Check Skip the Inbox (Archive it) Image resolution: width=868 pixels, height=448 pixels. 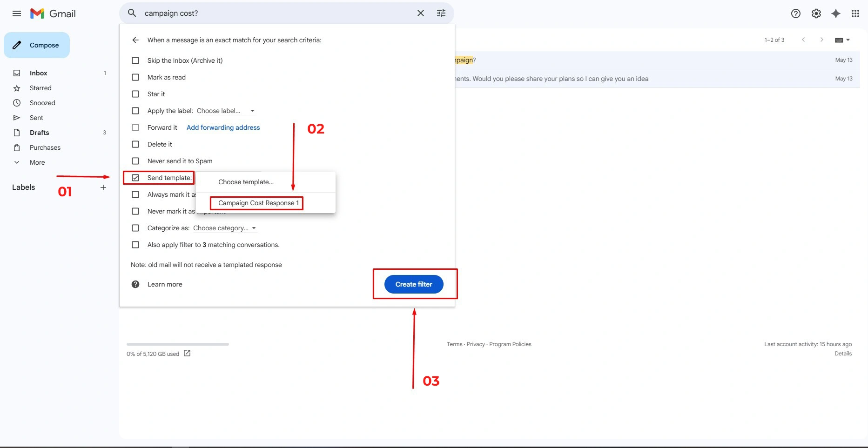135,60
